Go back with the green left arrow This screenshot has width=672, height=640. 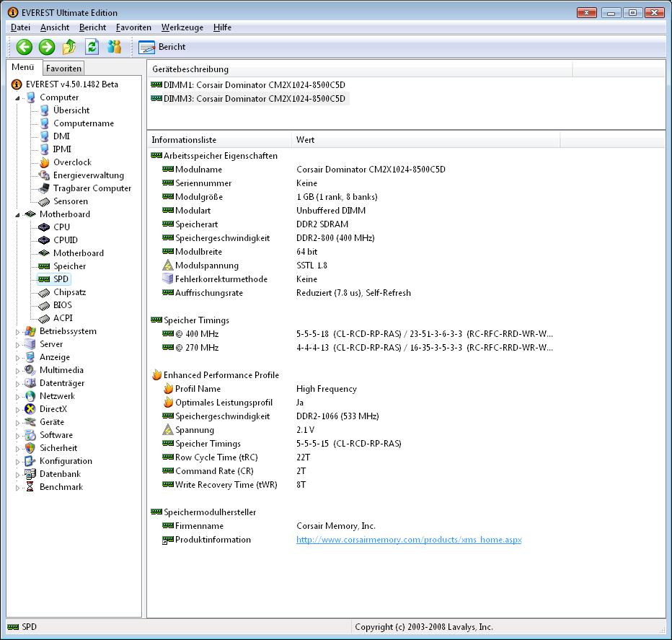tap(25, 47)
